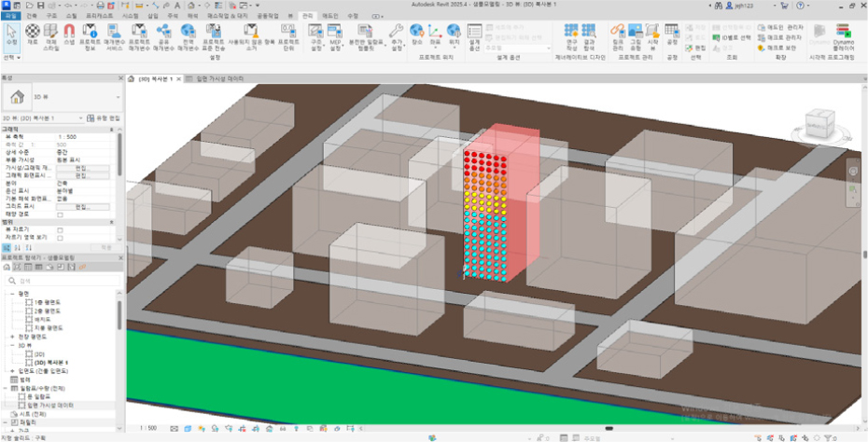868x442 pixels.
Task: Select the 배치도 view in browser
Action: pos(41,319)
